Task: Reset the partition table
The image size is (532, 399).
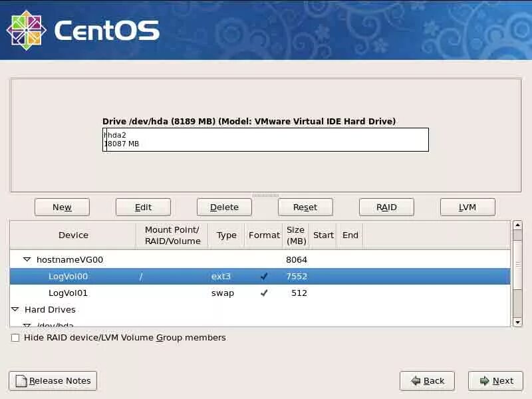Action: tap(305, 207)
